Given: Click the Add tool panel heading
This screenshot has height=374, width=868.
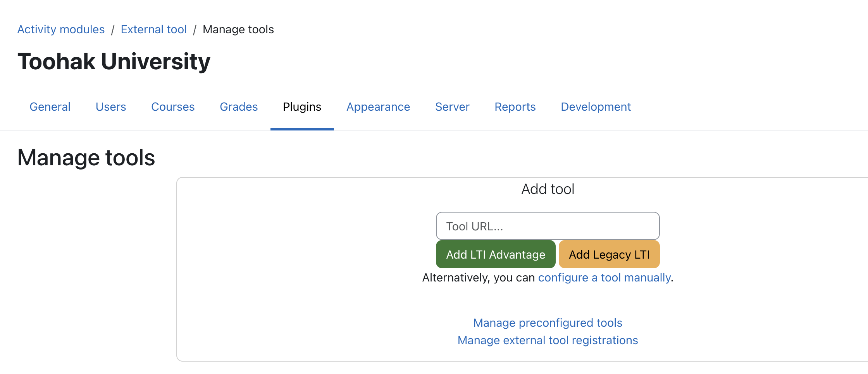Looking at the screenshot, I should tap(548, 189).
